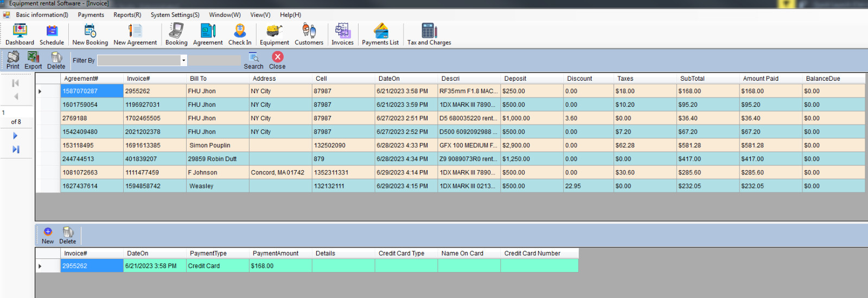Close the Invoice view
The width and height of the screenshot is (868, 298).
pyautogui.click(x=277, y=60)
